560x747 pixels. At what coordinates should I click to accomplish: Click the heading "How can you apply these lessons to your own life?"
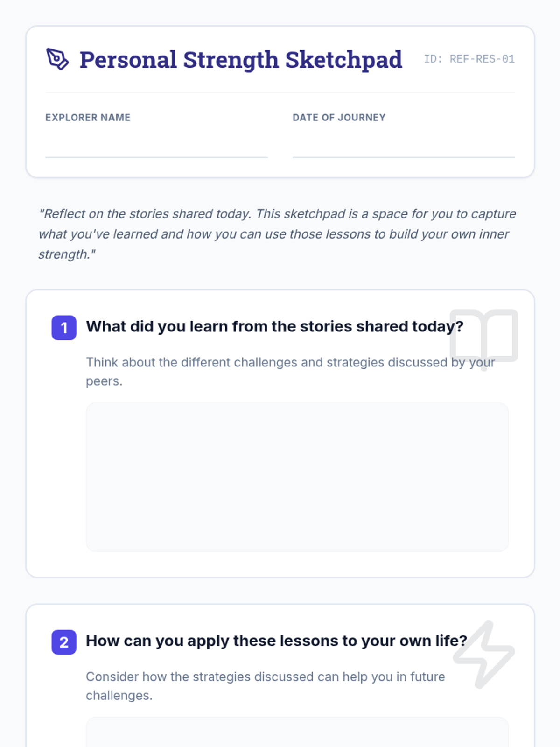276,641
